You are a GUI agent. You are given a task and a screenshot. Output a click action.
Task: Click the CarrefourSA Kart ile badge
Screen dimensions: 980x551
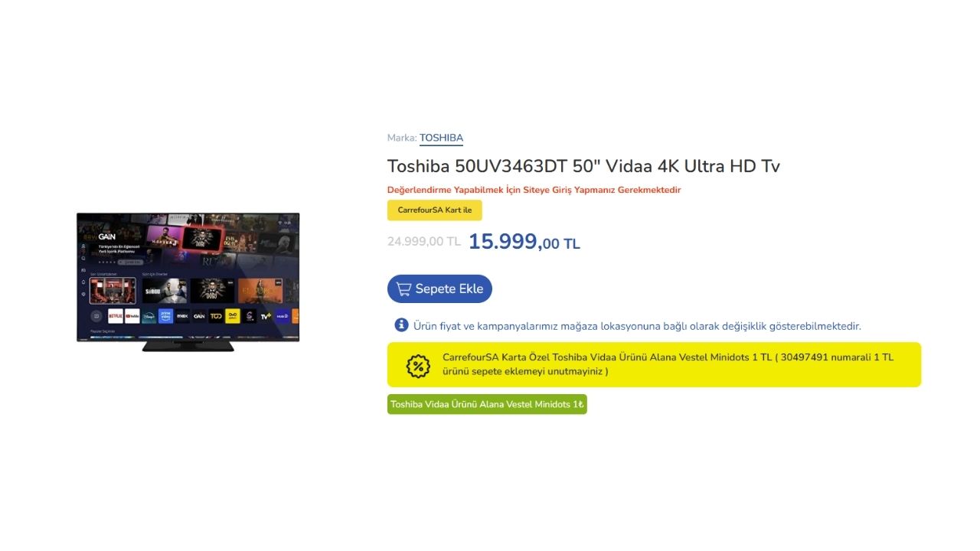pos(435,210)
